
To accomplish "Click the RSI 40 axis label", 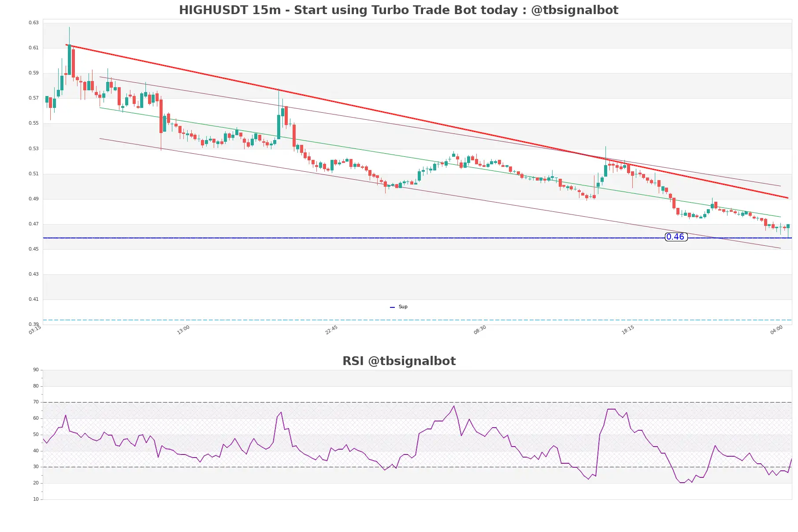I will click(x=36, y=451).
